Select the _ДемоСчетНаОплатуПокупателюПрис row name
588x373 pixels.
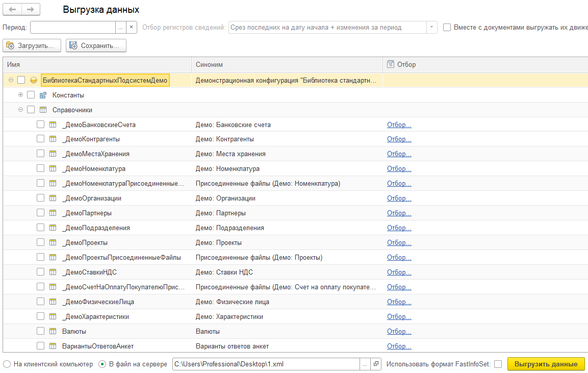pyautogui.click(x=123, y=287)
